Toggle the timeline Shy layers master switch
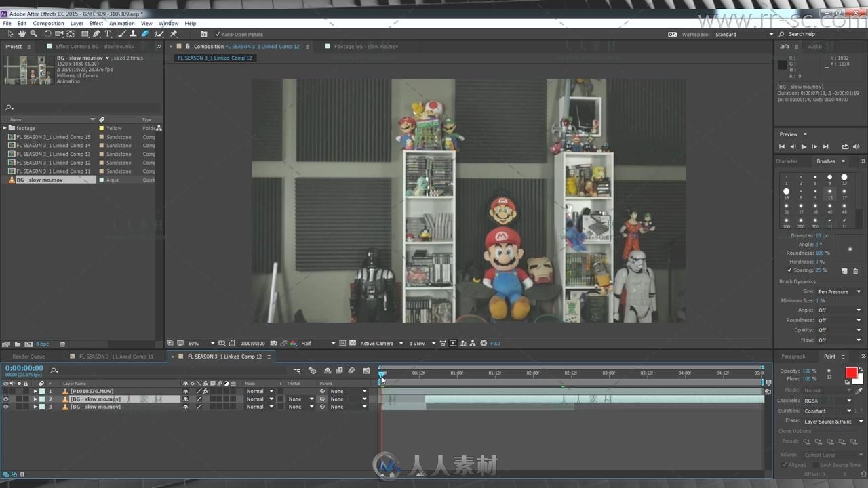The image size is (868, 488). click(x=328, y=371)
